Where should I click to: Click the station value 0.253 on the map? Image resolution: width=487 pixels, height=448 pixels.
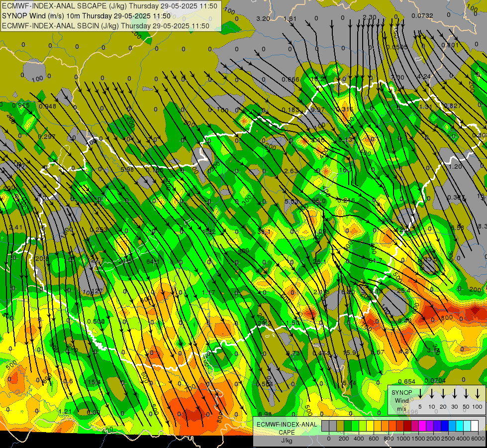98,230
